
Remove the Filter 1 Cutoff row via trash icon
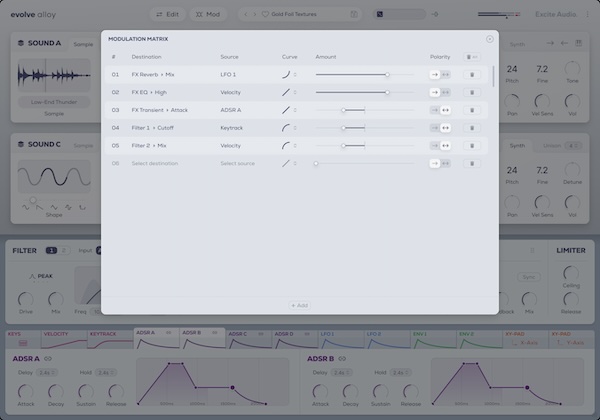pyautogui.click(x=472, y=128)
